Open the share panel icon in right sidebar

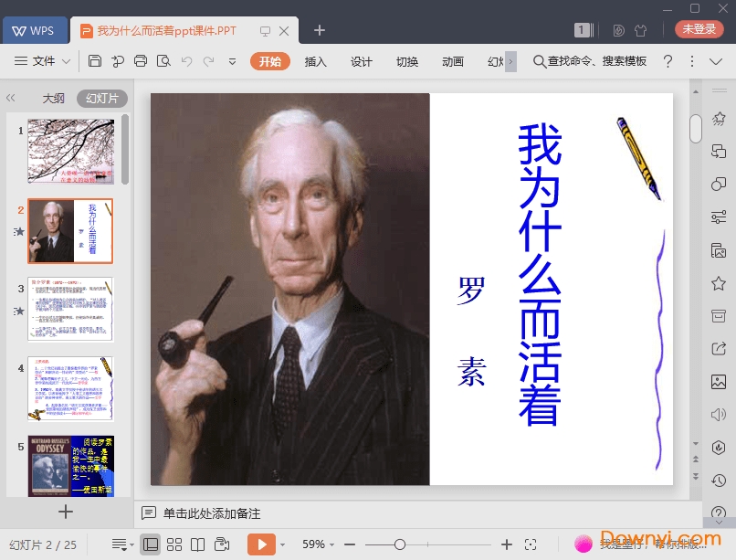pyautogui.click(x=719, y=348)
